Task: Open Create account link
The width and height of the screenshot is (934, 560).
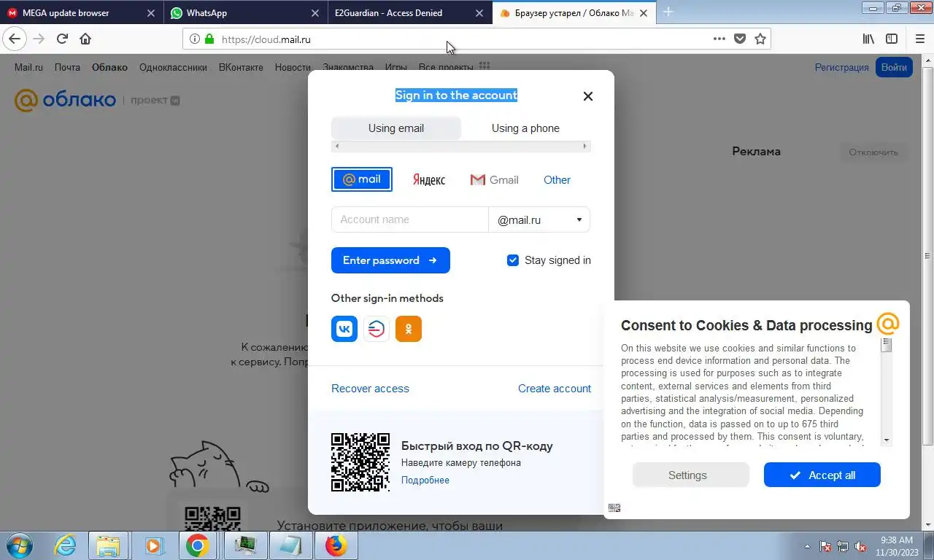Action: click(555, 389)
